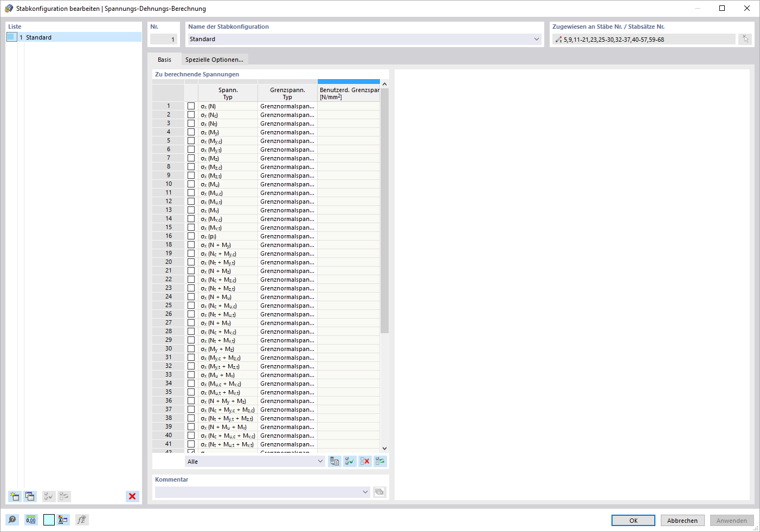Click σx (Nc + Mu,c + Mv,c) text in row 40

228,436
